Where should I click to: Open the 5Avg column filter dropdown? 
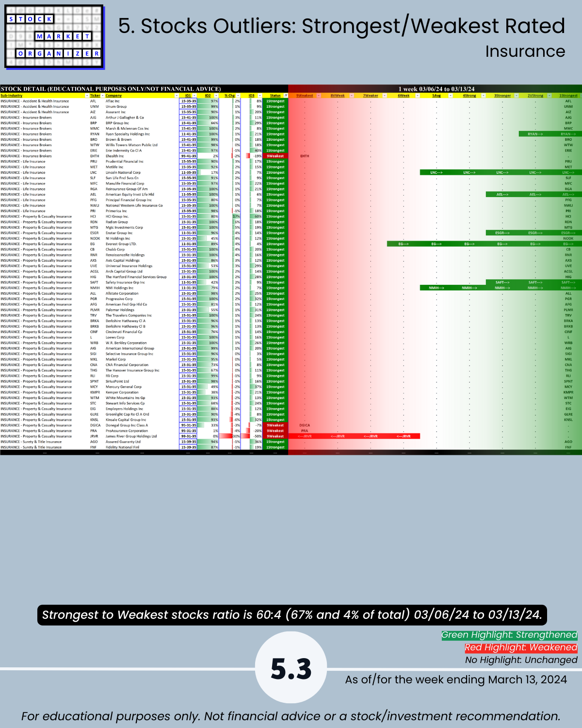(451, 96)
